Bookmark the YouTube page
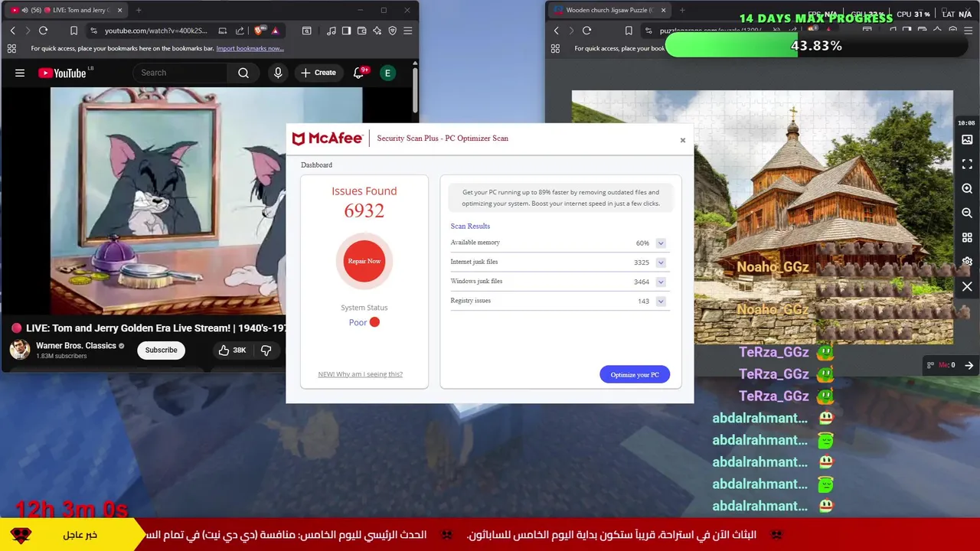 73,31
